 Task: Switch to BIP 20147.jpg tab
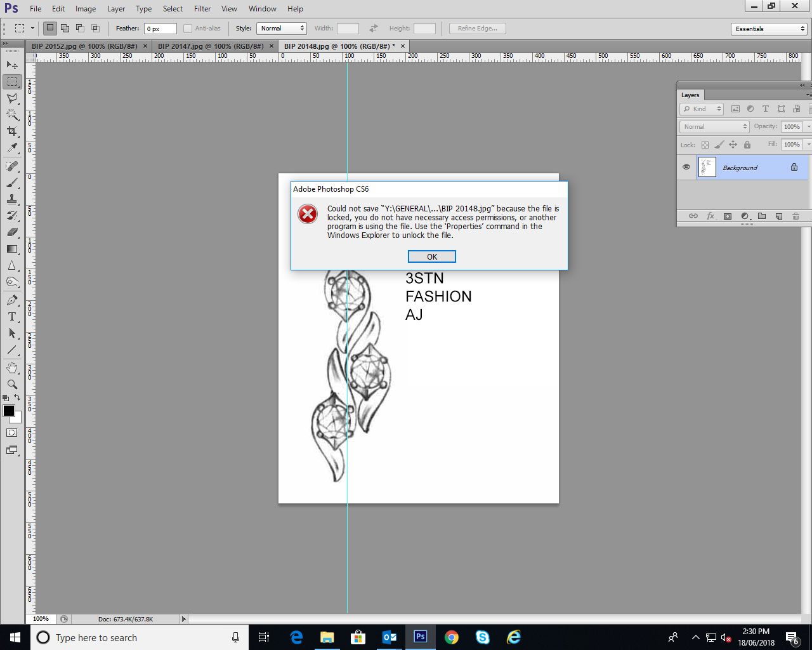(211, 46)
